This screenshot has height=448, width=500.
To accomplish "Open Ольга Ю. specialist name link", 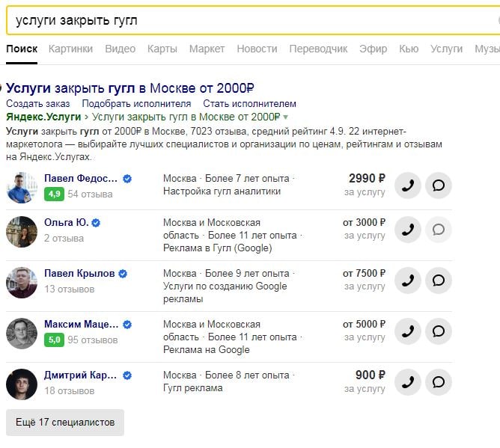I will [x=67, y=222].
